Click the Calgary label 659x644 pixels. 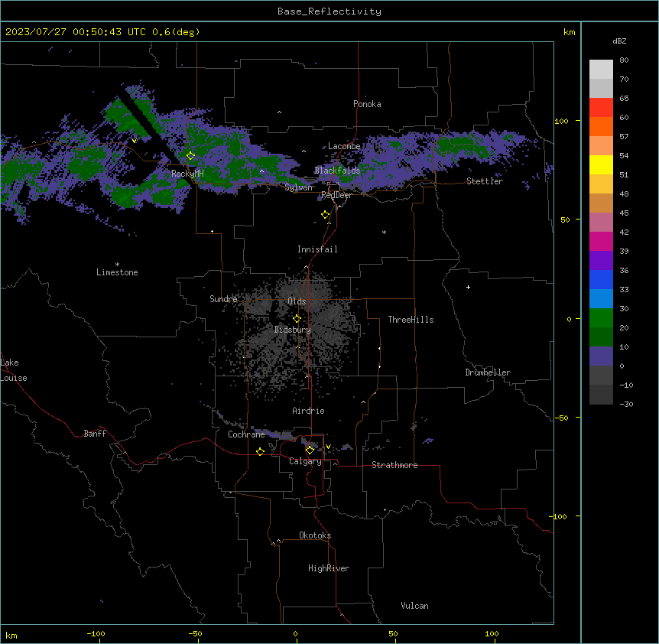[305, 461]
